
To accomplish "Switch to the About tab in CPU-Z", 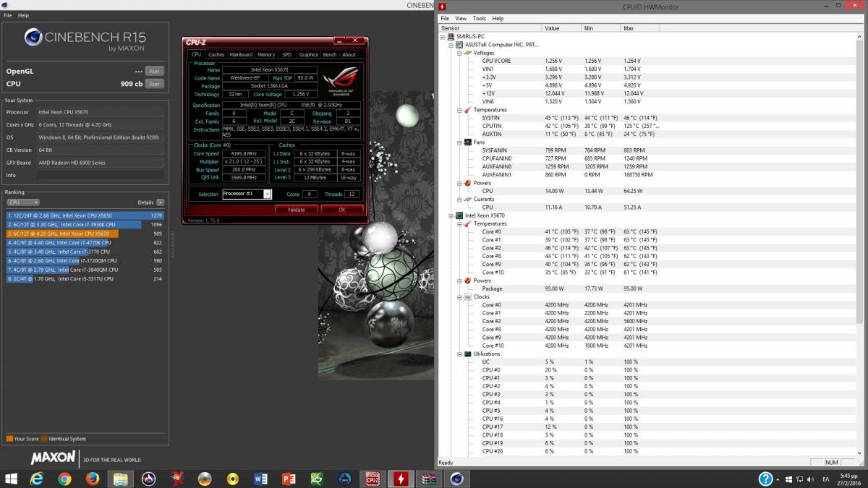I will pos(349,54).
